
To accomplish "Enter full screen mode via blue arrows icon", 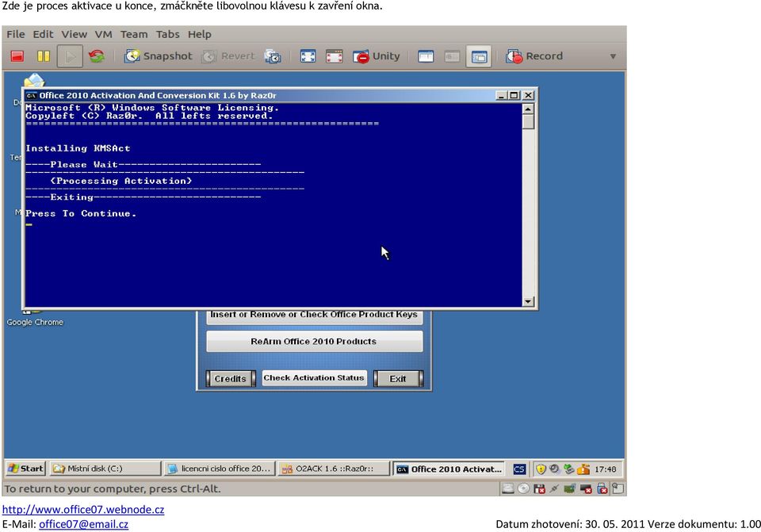I will tap(308, 56).
